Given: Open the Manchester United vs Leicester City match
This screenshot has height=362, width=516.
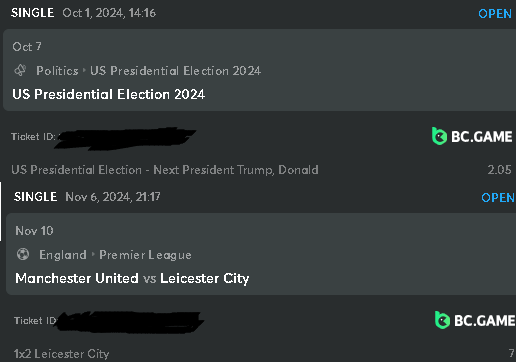Looking at the screenshot, I should pos(132,278).
